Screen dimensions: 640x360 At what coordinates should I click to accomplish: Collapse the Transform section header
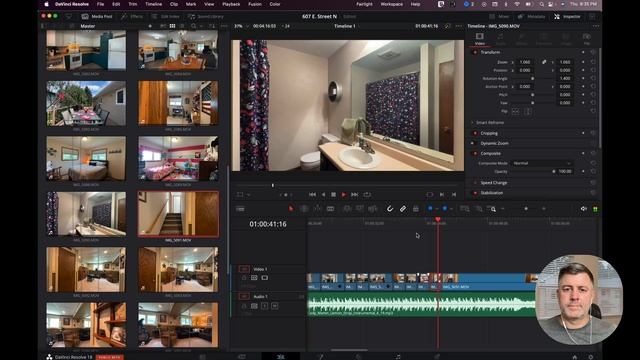(x=490, y=52)
